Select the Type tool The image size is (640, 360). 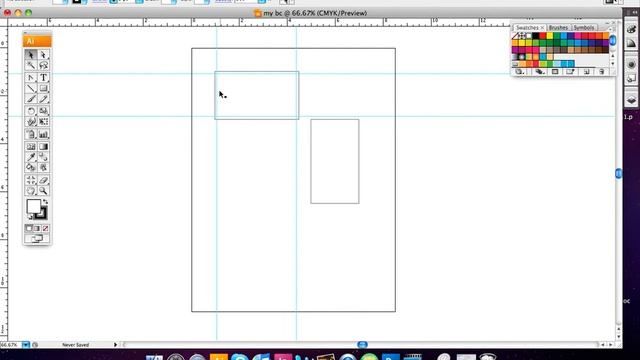[44, 78]
